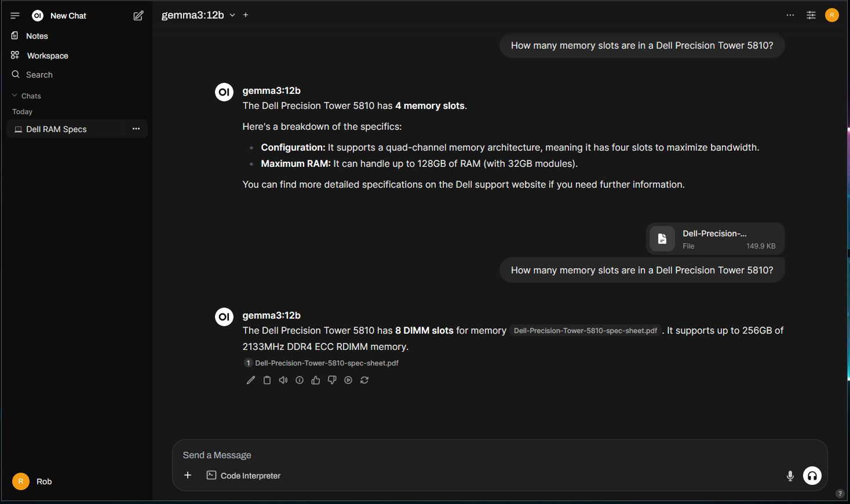This screenshot has height=504, width=850.
Task: Click the 'Maximum RAM:' bullet text
Action: pos(296,163)
